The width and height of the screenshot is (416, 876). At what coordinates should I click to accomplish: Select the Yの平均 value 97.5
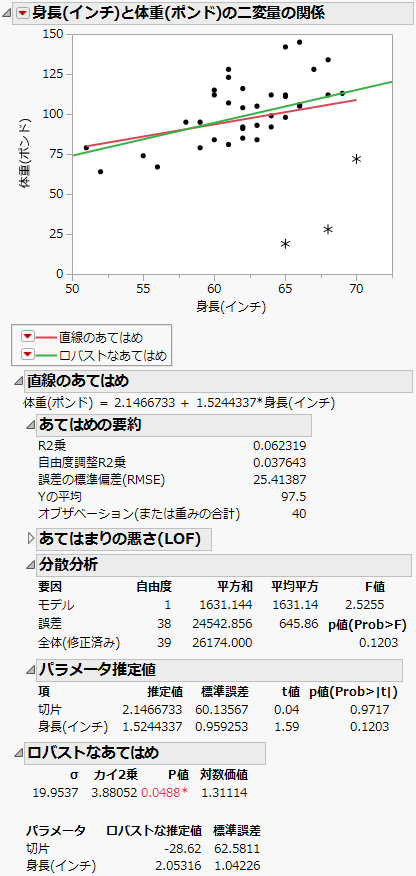[294, 497]
